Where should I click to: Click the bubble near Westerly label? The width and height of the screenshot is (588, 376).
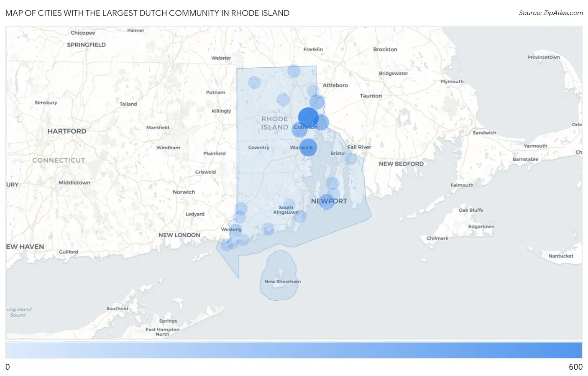pyautogui.click(x=235, y=230)
